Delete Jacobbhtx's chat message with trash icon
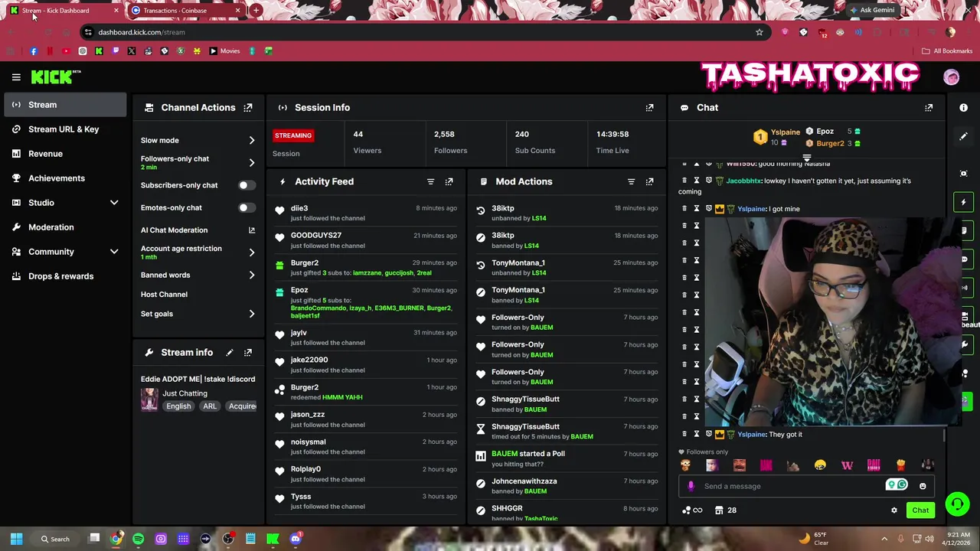The height and width of the screenshot is (551, 980). pos(684,181)
